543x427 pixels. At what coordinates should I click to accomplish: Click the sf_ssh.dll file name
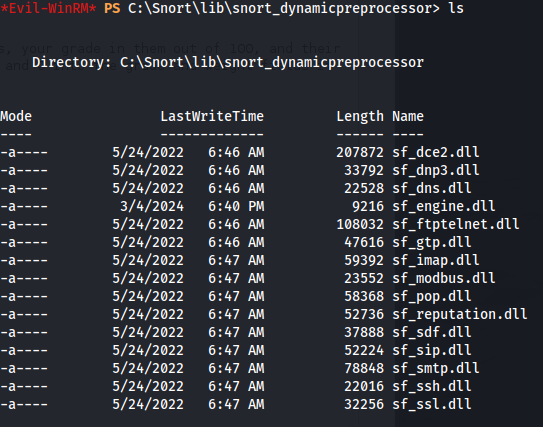[431, 386]
